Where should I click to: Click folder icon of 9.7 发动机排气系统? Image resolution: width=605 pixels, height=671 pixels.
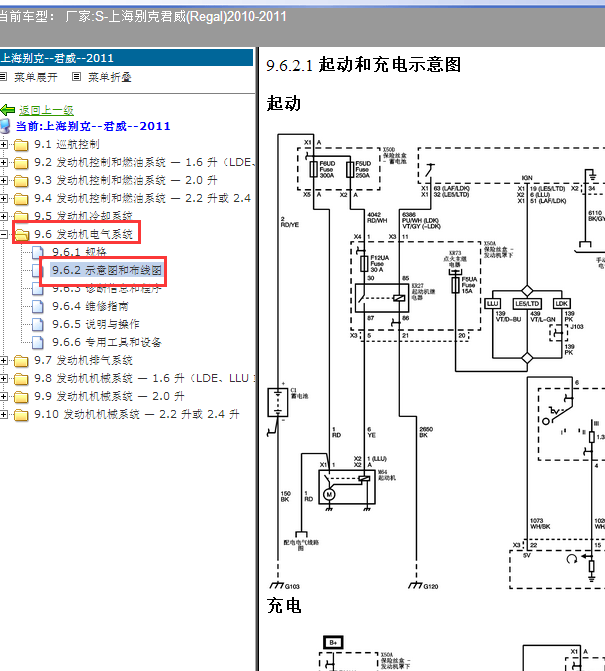click(21, 361)
